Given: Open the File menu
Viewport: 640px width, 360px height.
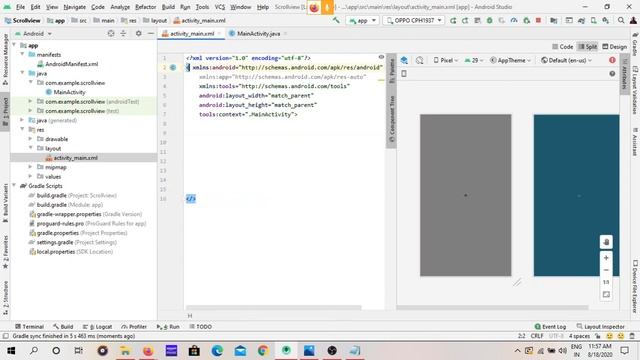Looking at the screenshot, I should coord(20,7).
